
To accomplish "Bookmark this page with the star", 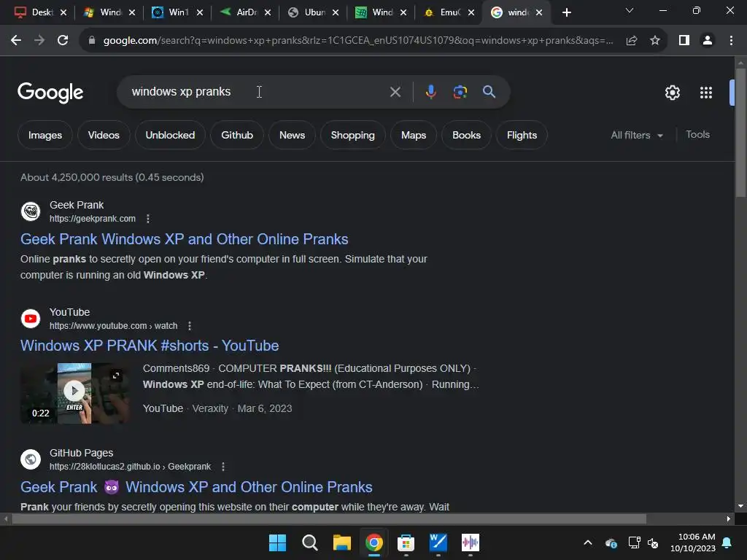I will [655, 41].
